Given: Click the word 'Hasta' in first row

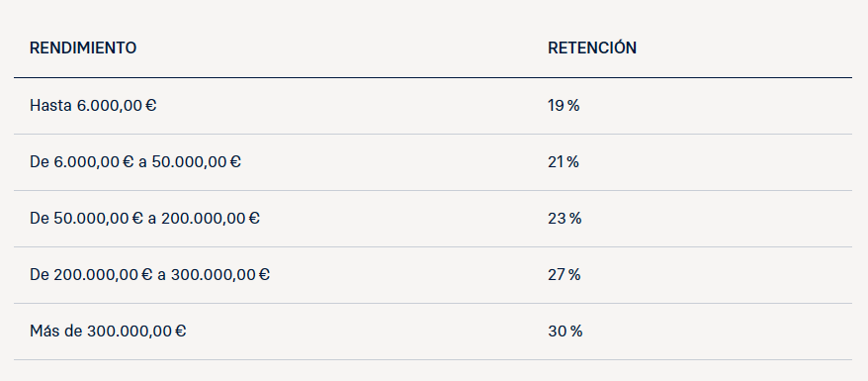Looking at the screenshot, I should [51, 105].
